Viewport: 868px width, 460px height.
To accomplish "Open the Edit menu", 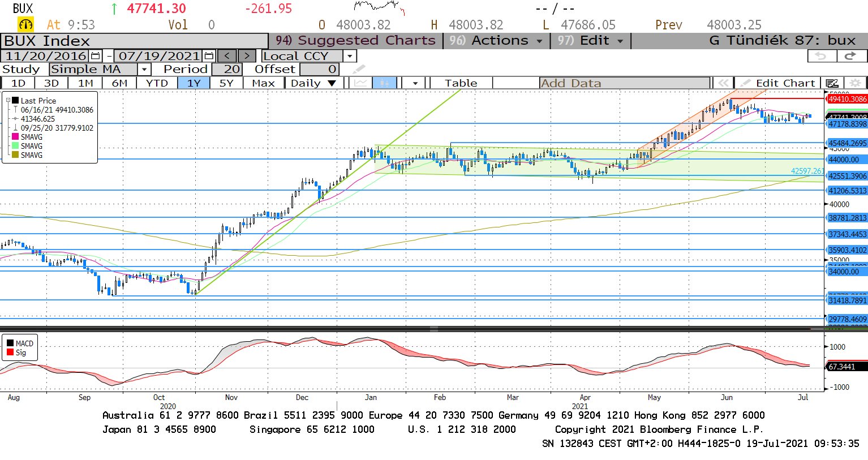I will point(590,41).
